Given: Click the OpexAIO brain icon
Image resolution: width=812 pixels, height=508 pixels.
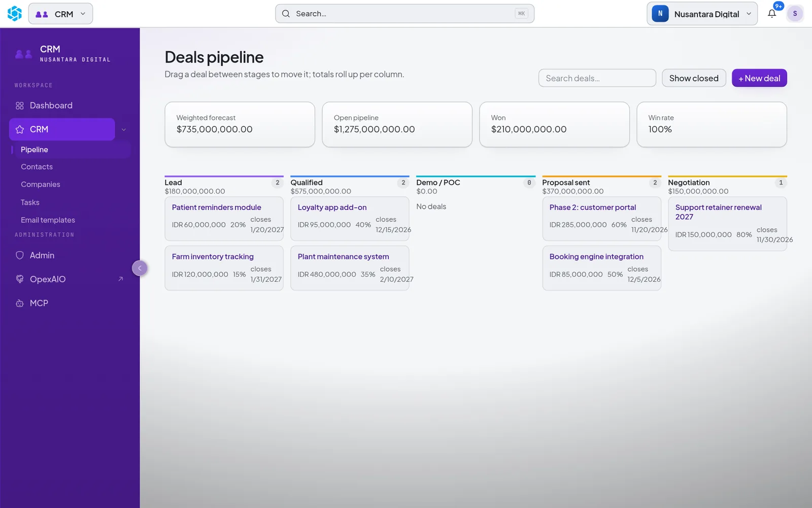Looking at the screenshot, I should coord(20,279).
